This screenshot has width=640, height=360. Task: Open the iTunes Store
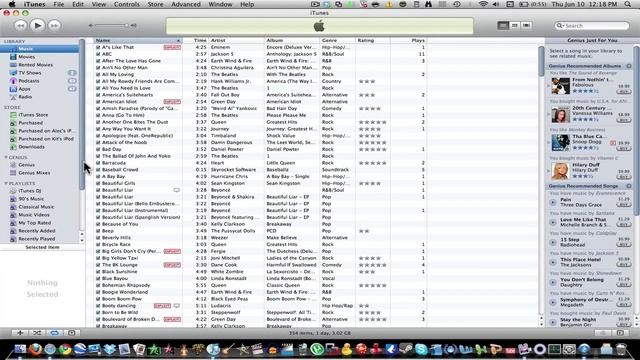(x=33, y=115)
